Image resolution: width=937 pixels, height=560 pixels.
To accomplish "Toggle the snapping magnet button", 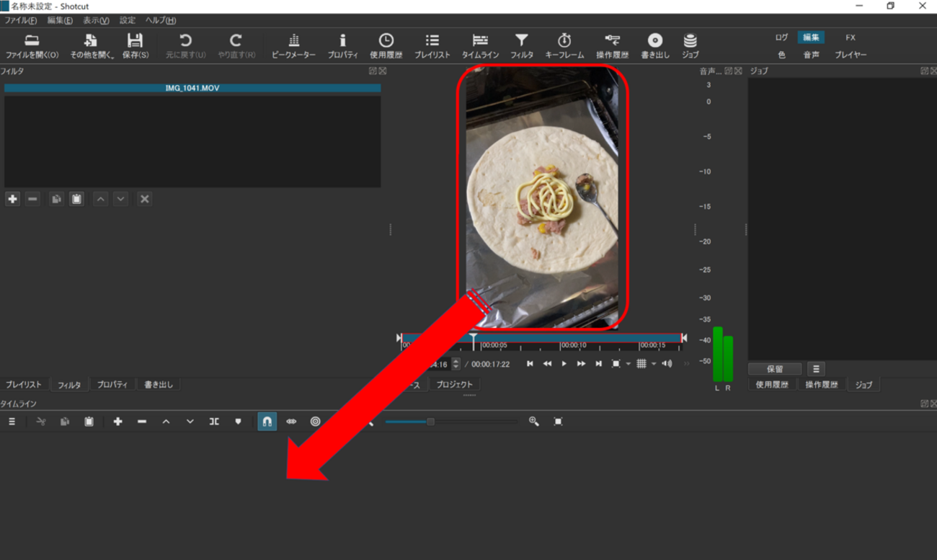I will click(x=267, y=422).
